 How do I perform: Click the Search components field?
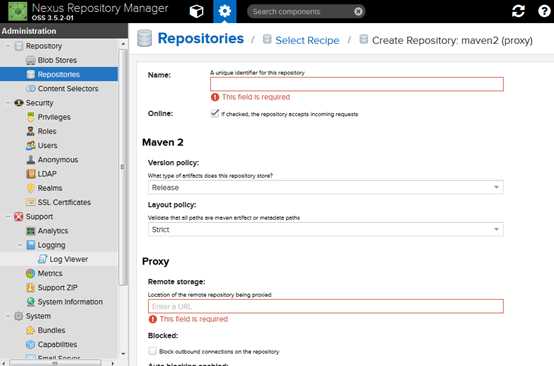coord(300,12)
